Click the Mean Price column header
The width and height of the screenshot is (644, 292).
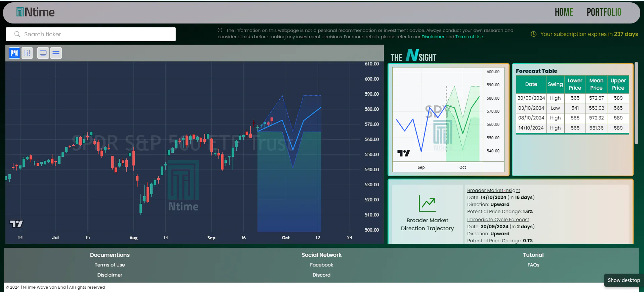point(596,84)
